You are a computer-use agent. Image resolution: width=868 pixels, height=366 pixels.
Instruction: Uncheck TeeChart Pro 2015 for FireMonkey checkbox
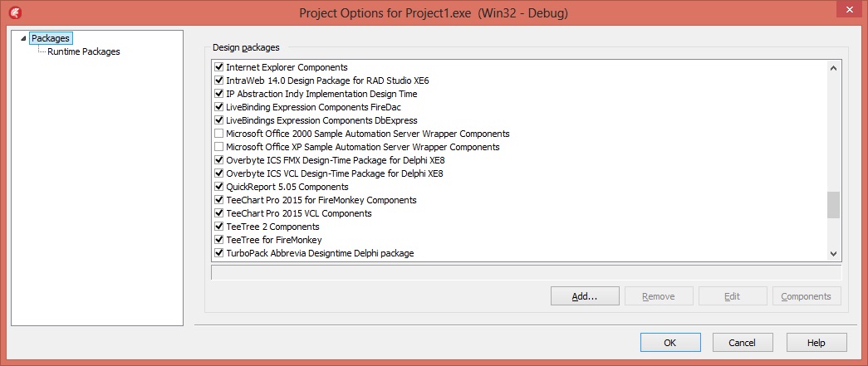218,200
